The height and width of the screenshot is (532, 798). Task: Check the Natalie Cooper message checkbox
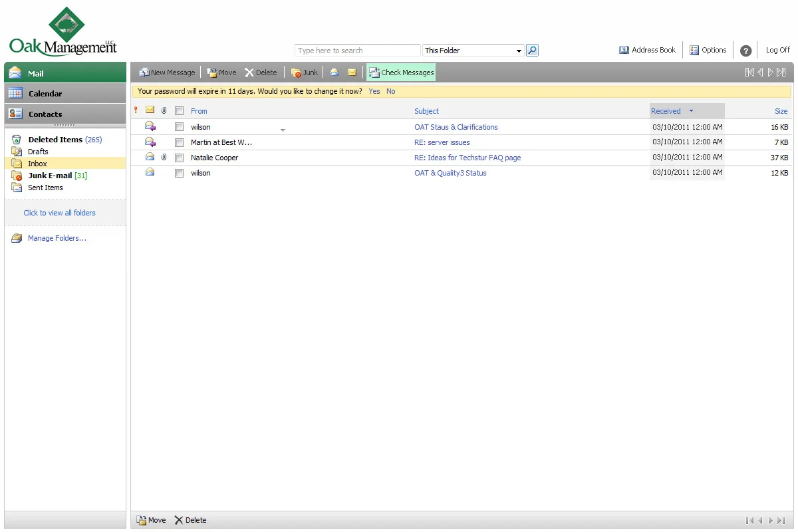click(x=179, y=158)
